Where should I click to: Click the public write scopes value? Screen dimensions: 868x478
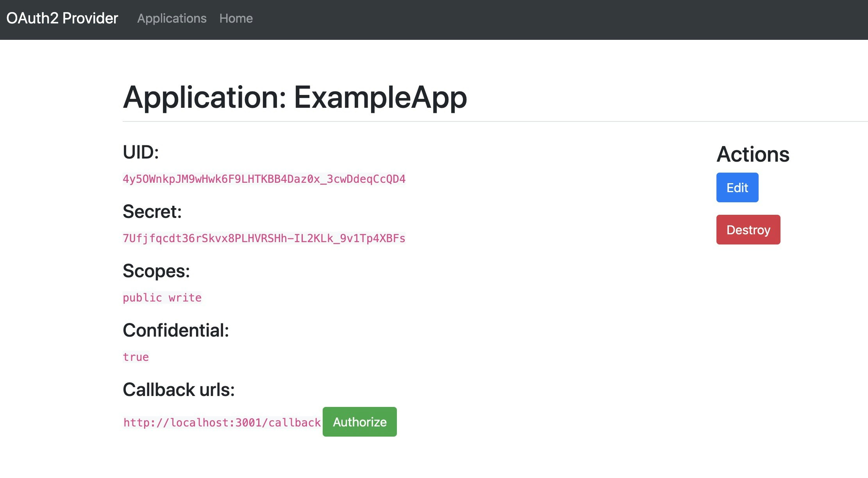pos(162,298)
